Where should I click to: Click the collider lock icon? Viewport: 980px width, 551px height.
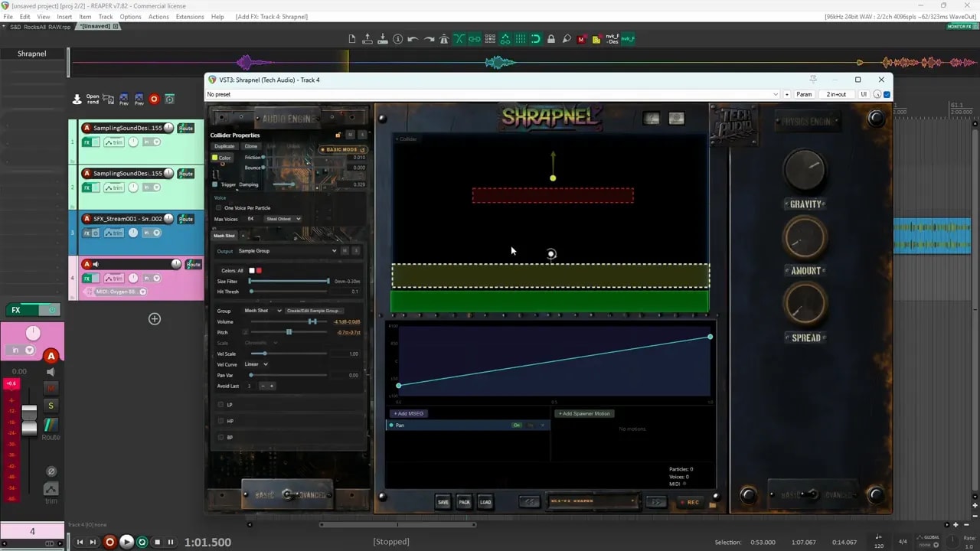pyautogui.click(x=338, y=135)
